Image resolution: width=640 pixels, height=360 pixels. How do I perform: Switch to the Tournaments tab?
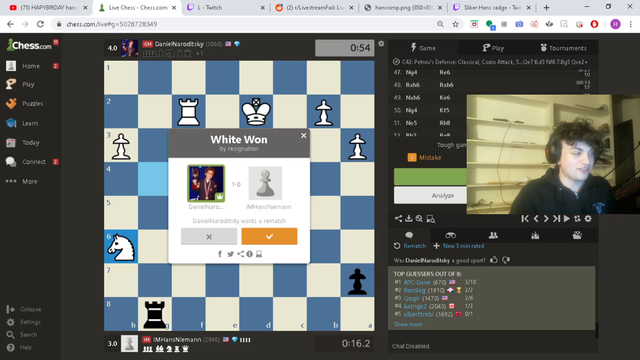point(563,48)
